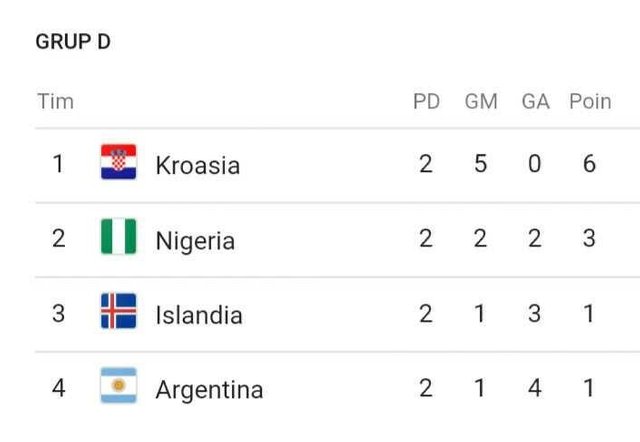
Task: Click rank number 1 beside Kroasia
Action: pyautogui.click(x=58, y=164)
